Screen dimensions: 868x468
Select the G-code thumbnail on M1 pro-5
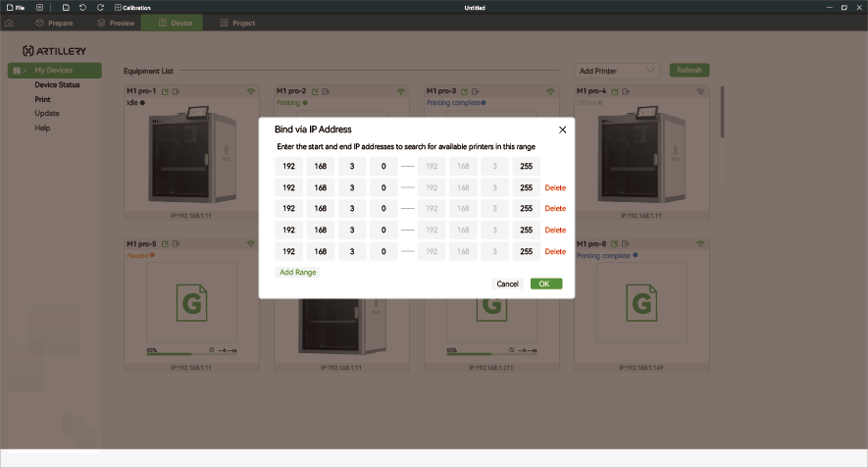tap(191, 303)
